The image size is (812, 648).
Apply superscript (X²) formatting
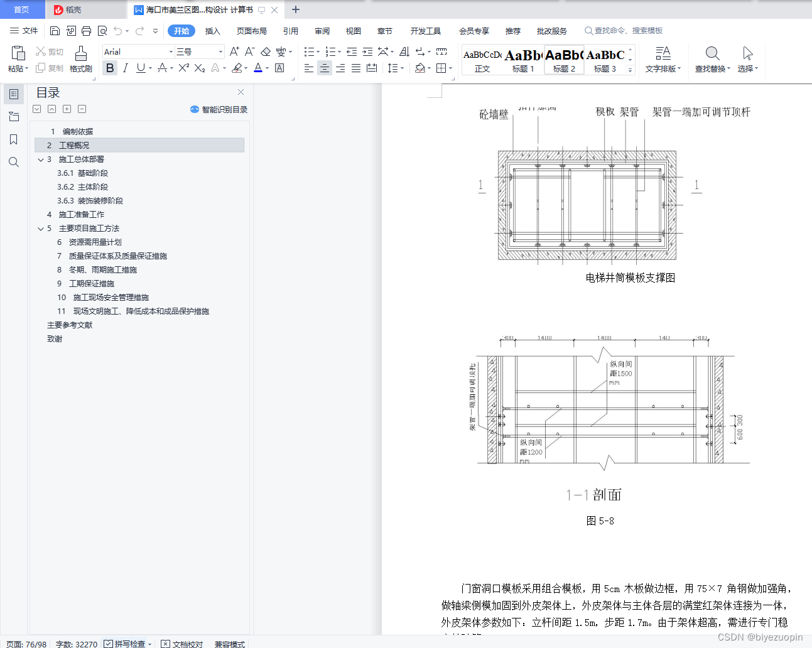(x=183, y=68)
